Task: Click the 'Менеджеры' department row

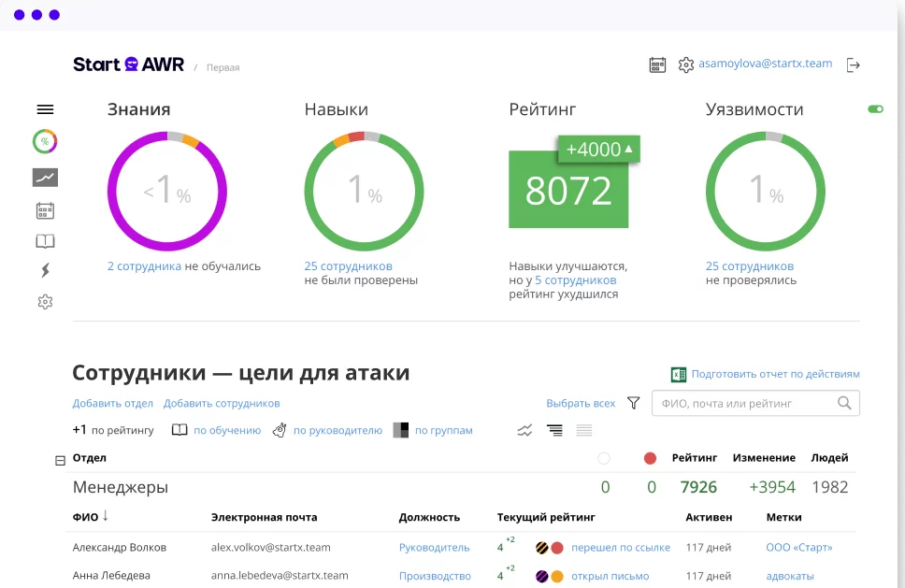Action: pos(461,487)
